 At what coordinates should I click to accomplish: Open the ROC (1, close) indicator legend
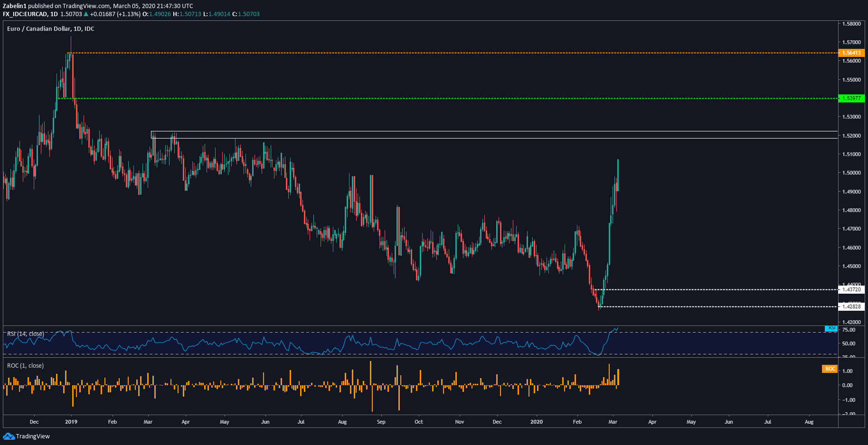25,366
